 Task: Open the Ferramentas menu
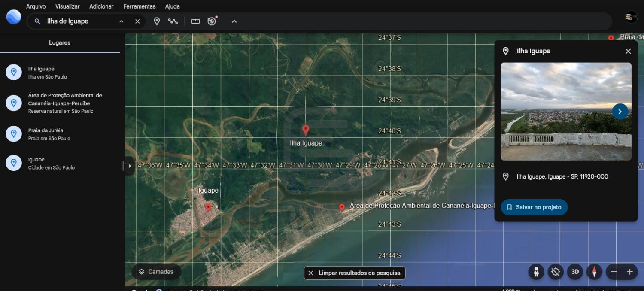(x=139, y=6)
